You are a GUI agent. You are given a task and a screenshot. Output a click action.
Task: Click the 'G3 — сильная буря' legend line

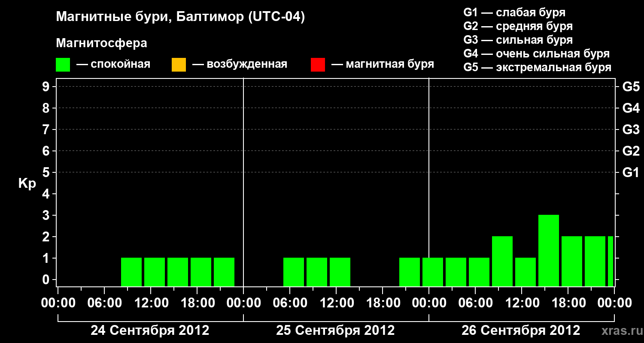click(x=518, y=40)
